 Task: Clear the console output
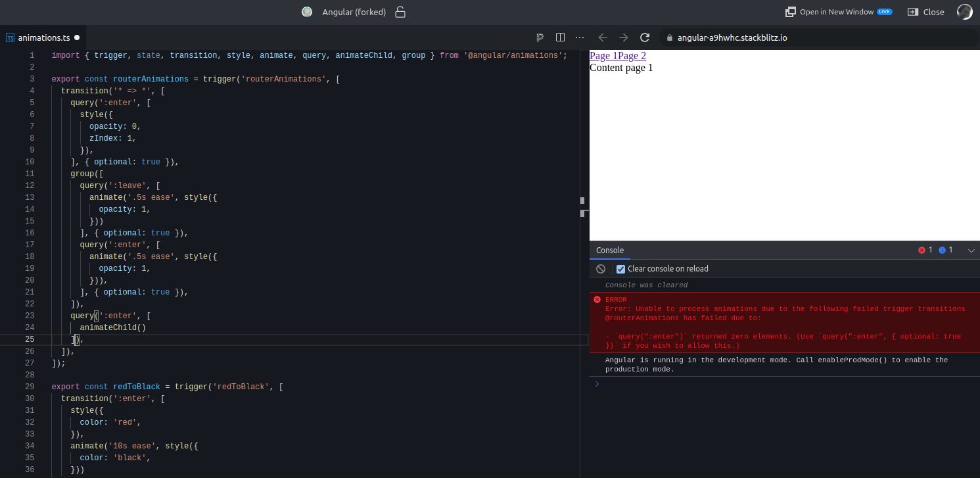(600, 268)
